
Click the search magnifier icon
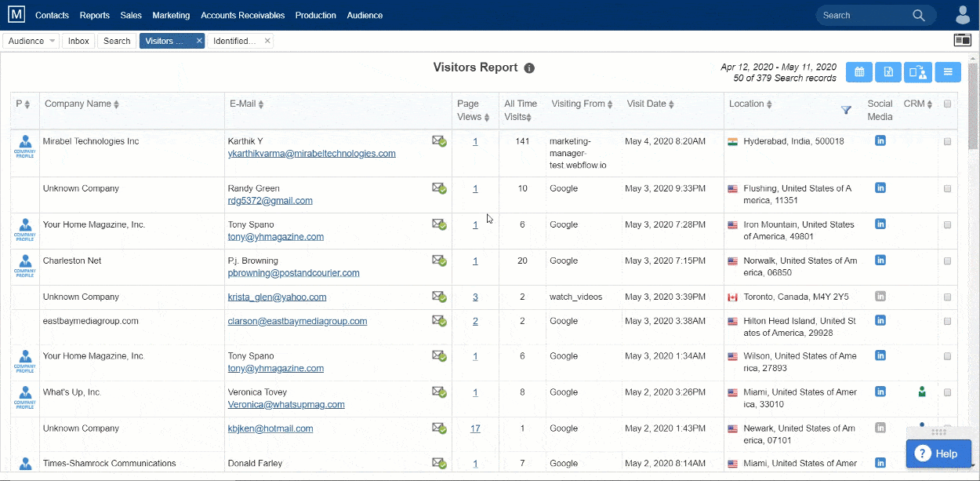[x=919, y=15]
